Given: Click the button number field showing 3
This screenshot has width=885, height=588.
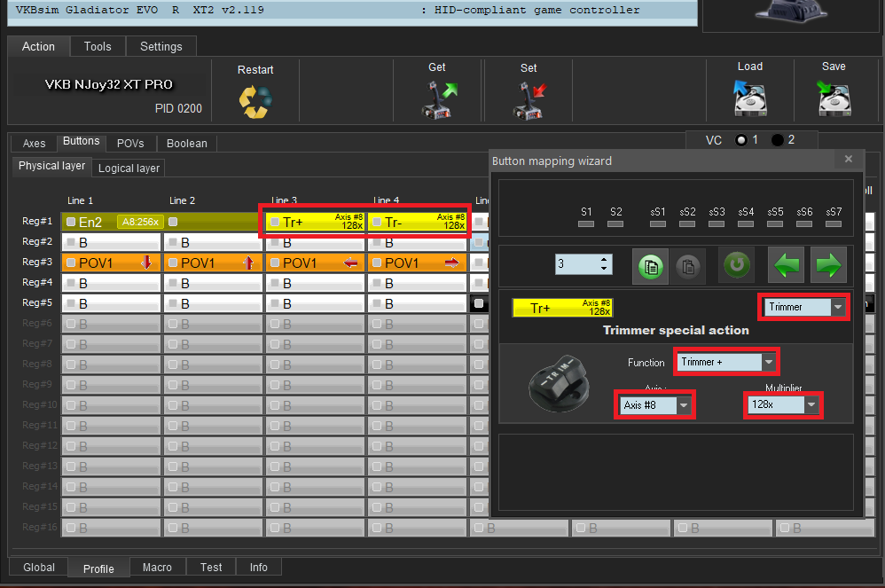Looking at the screenshot, I should point(576,264).
